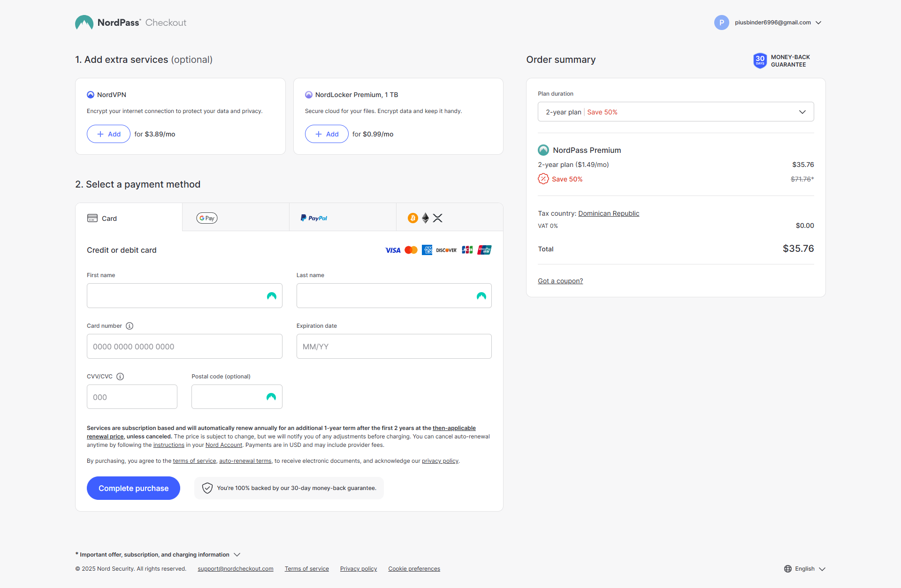
Task: Click the globe language icon
Action: tap(788, 569)
